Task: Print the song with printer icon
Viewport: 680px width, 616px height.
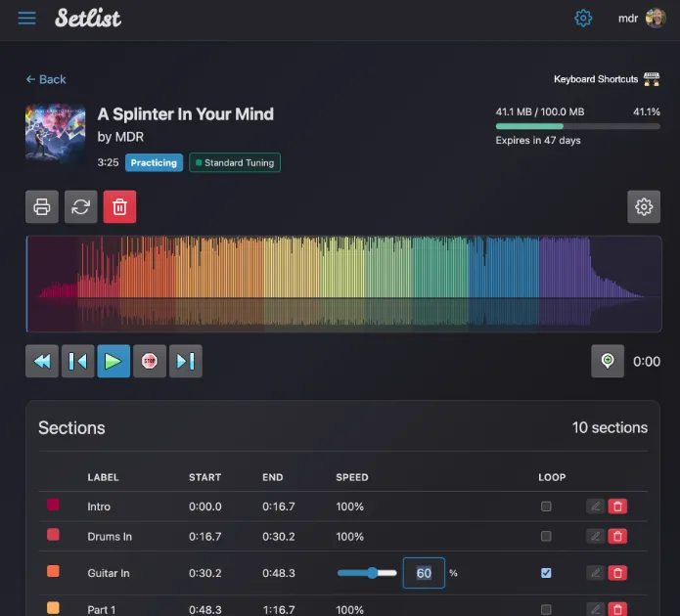Action: [42, 207]
